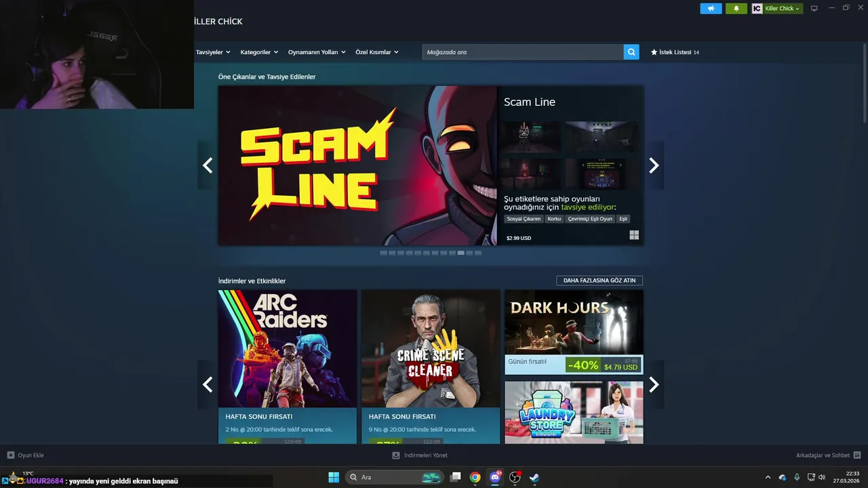This screenshot has width=868, height=488.
Task: Open the volume speaker tray icon
Action: 822,477
